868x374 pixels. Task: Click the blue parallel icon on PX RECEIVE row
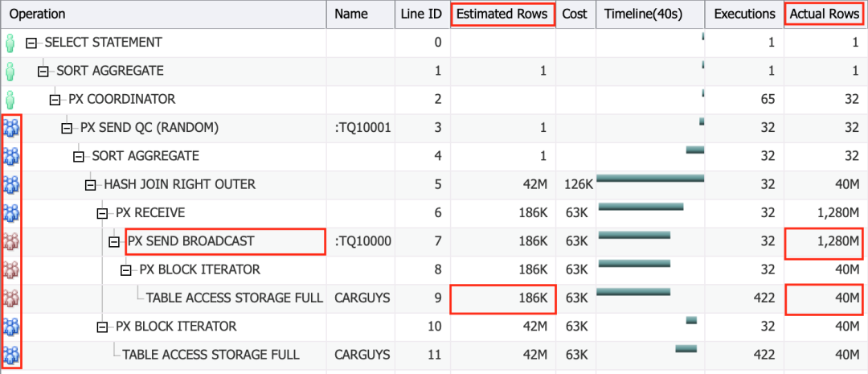[11, 213]
